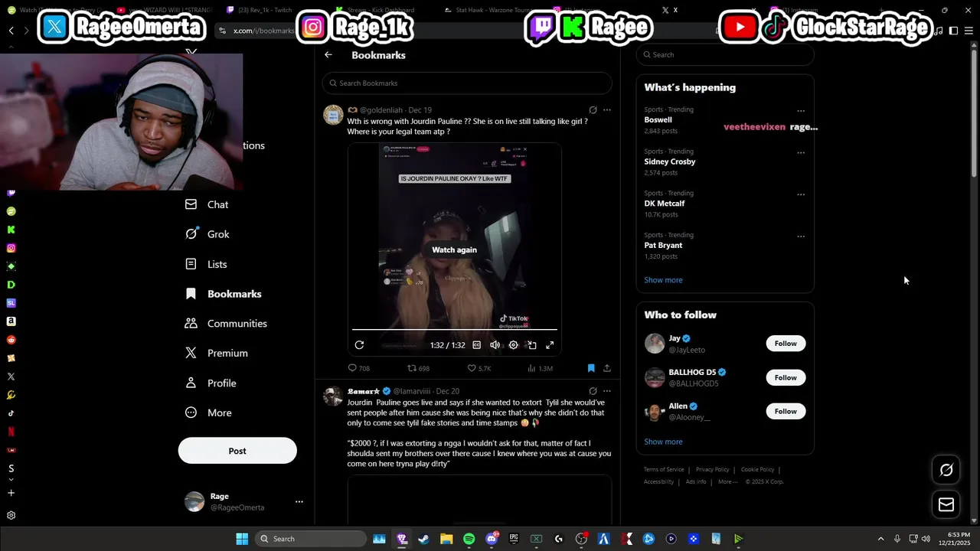This screenshot has height=551, width=980.
Task: Open the Terms of Service link
Action: tap(664, 470)
